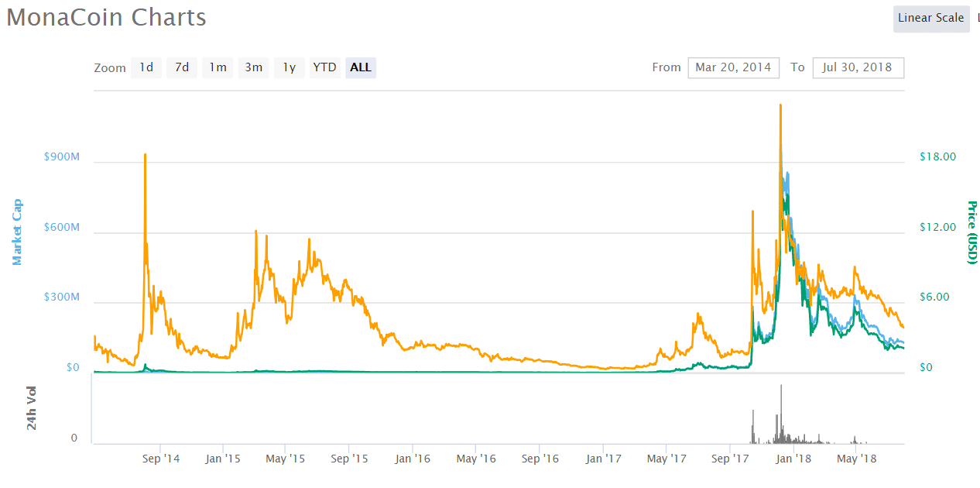Click the $18.00 price axis label

(x=937, y=156)
